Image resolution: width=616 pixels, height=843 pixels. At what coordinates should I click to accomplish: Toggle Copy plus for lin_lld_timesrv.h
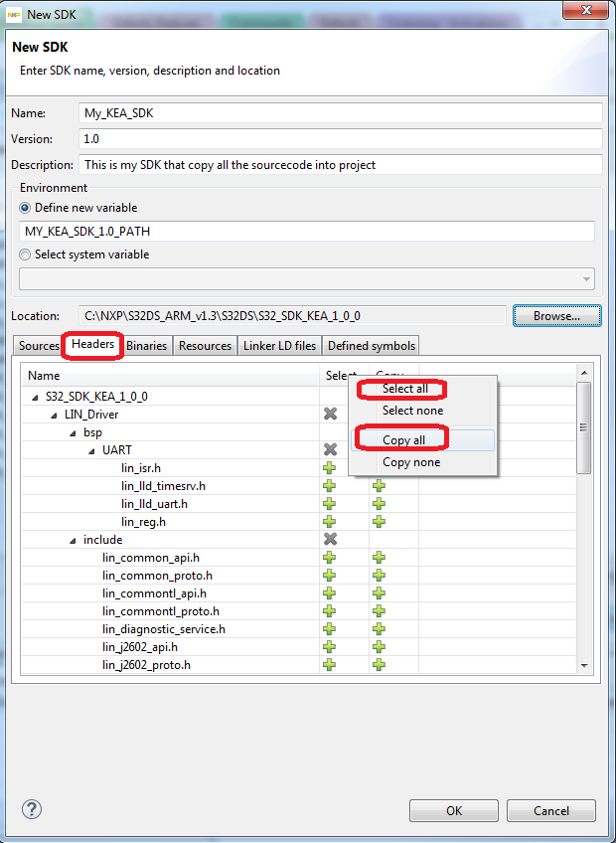tap(379, 485)
